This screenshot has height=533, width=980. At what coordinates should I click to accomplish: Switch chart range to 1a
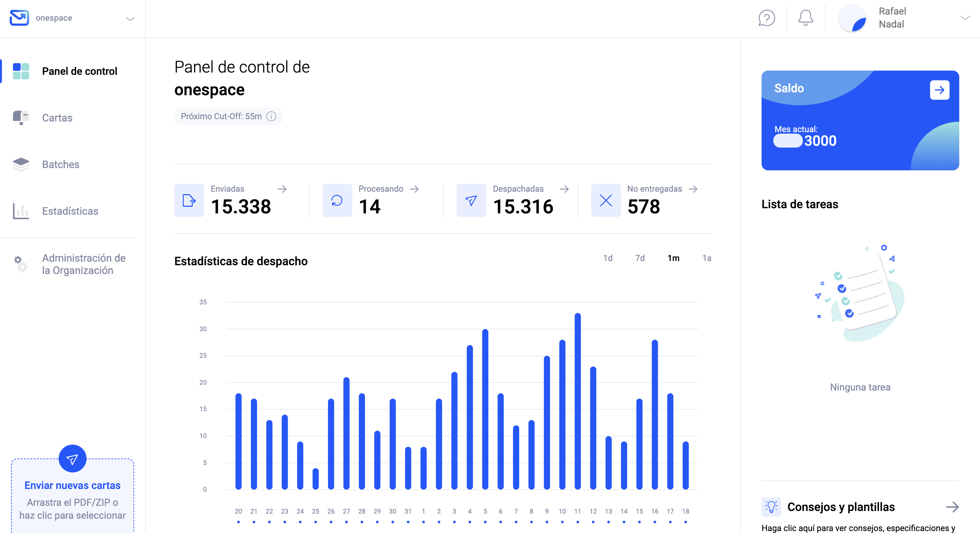tap(706, 258)
